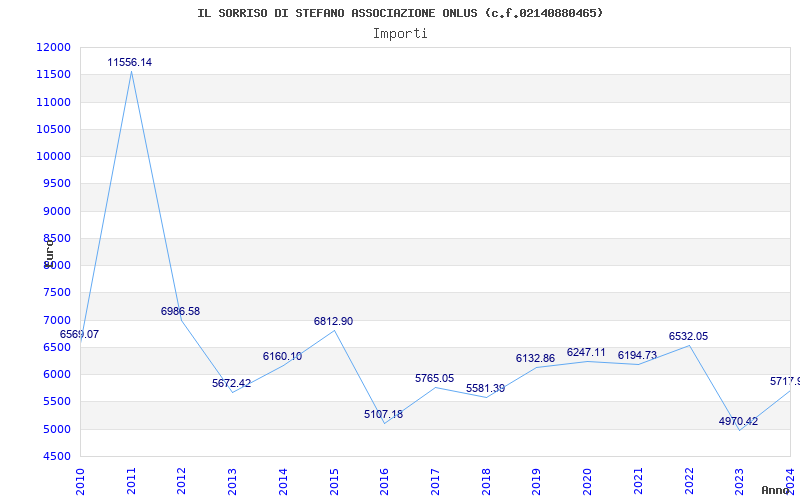
Task: Click x-axis year 2013
Action: tap(232, 481)
